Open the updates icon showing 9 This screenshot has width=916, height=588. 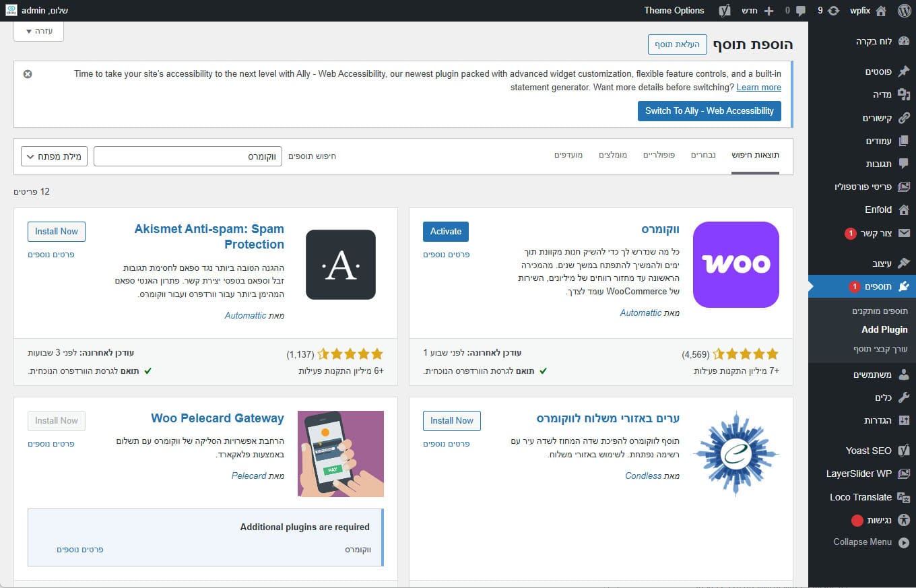click(x=833, y=10)
